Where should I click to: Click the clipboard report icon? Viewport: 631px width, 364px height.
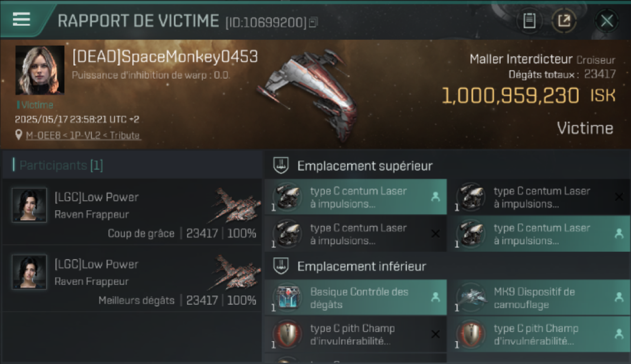point(529,21)
